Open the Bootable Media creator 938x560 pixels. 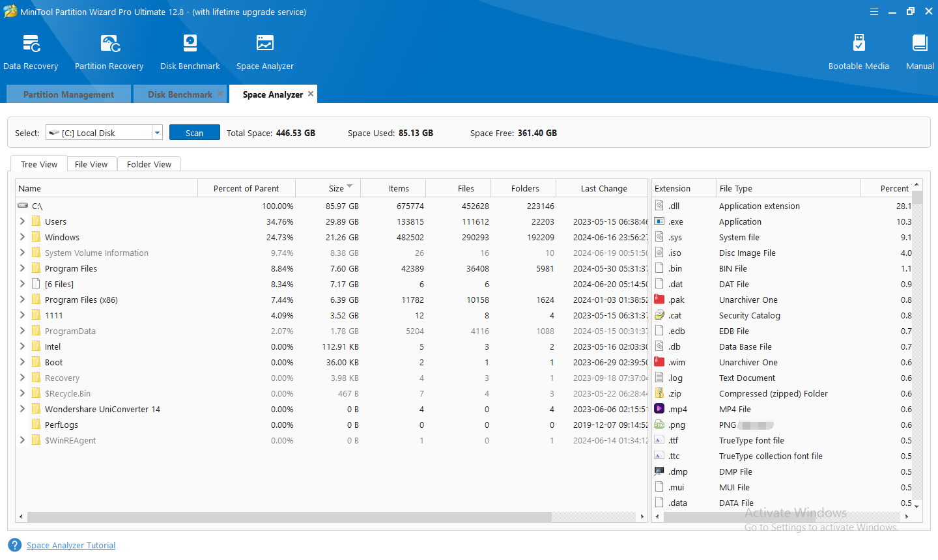pos(859,52)
